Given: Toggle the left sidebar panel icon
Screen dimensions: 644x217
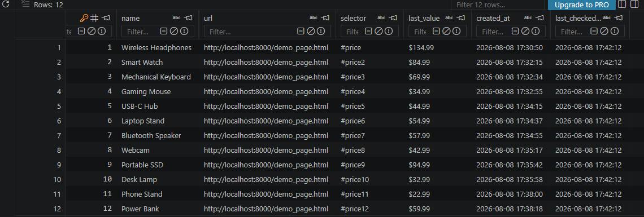Looking at the screenshot, I should (x=622, y=5).
